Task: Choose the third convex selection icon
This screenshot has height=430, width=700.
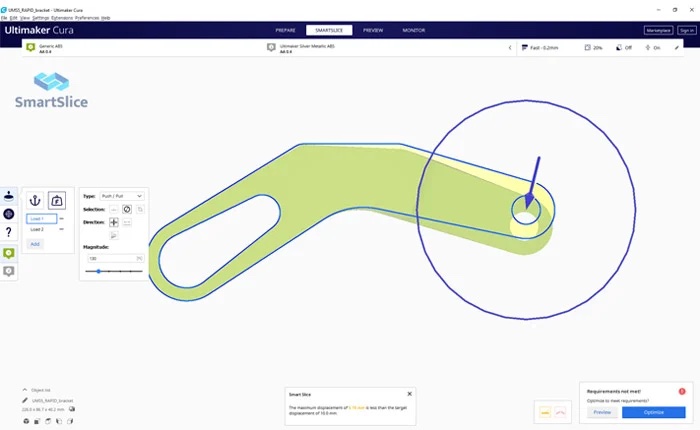Action: [140, 209]
